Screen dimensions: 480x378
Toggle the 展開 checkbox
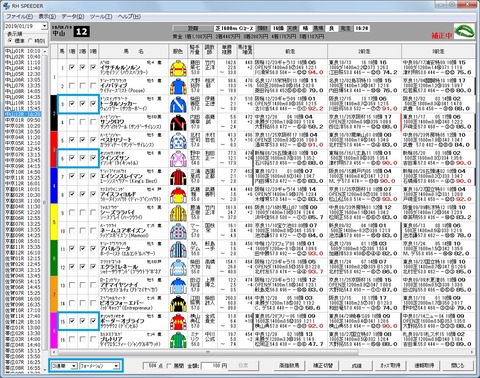(169, 366)
